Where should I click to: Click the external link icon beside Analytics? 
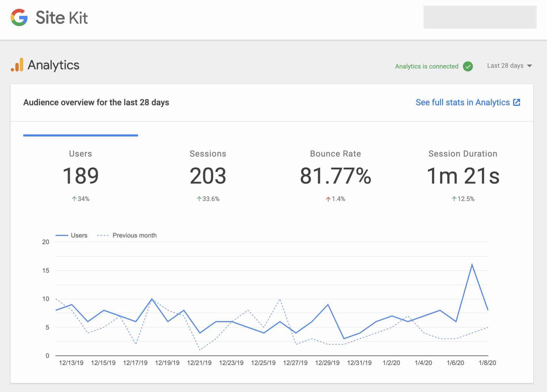(517, 102)
